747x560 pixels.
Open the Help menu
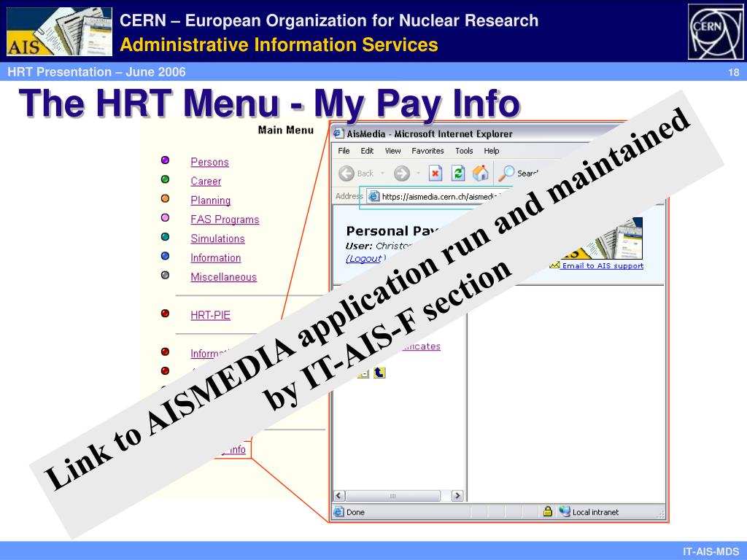pyautogui.click(x=492, y=151)
